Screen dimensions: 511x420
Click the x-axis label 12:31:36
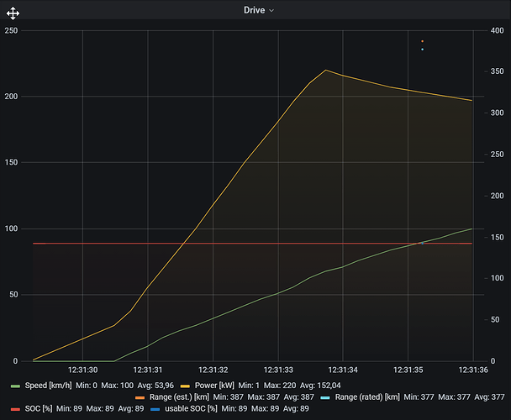[473, 370]
